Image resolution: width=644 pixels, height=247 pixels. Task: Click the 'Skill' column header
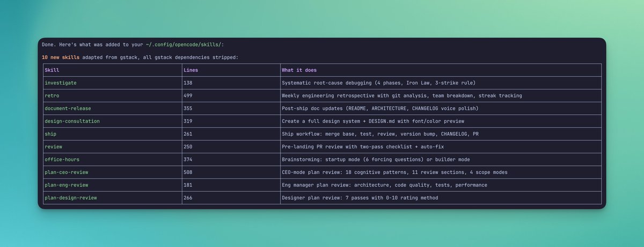coord(52,70)
